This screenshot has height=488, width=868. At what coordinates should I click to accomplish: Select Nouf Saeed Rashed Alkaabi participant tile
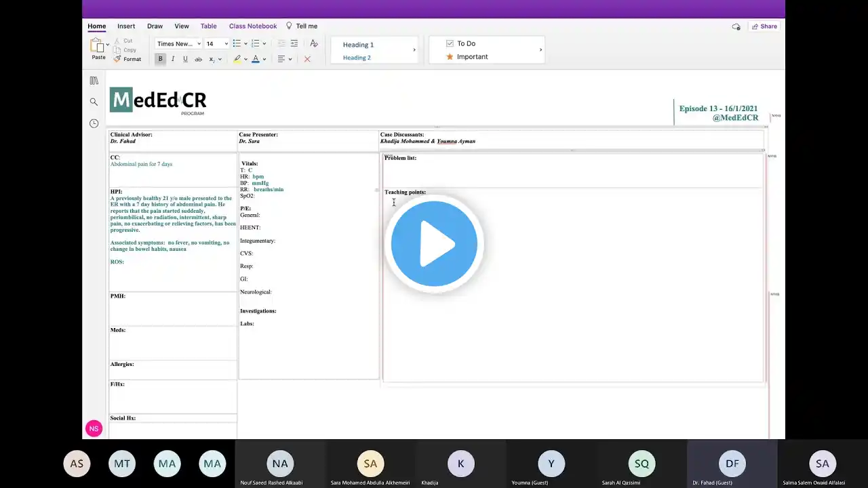coord(280,464)
